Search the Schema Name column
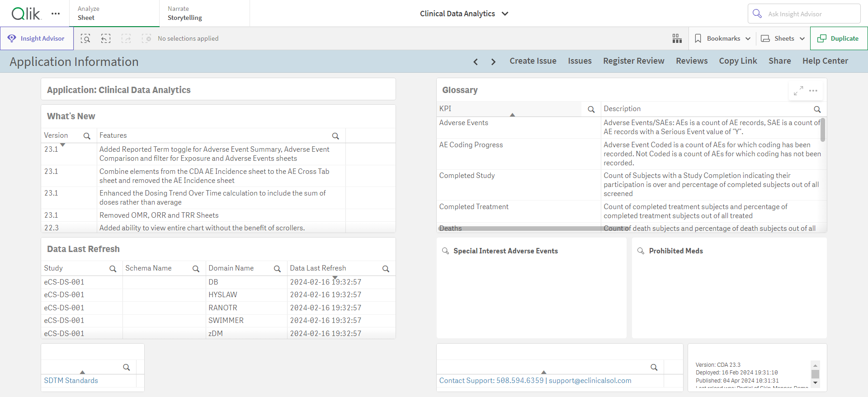 coord(196,269)
